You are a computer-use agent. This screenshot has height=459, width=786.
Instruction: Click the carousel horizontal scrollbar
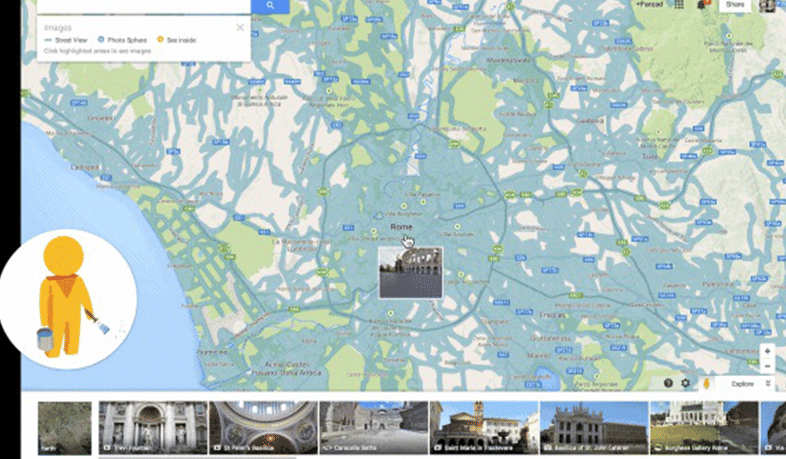[x=198, y=457]
